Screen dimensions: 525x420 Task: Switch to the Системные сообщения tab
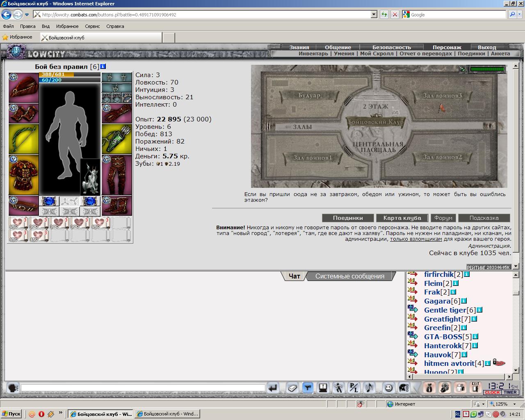[x=350, y=276]
